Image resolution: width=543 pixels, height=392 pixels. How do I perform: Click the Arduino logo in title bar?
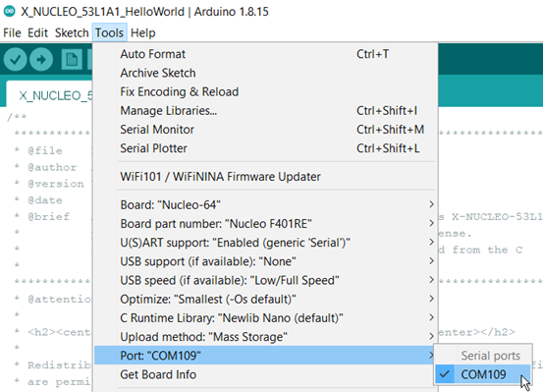pos(10,12)
